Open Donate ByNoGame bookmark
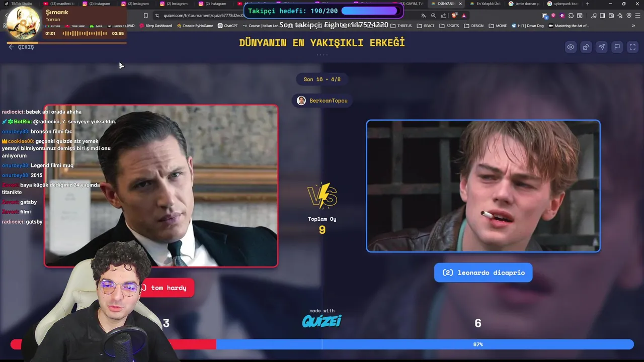Screen dimensions: 644x362 tap(195, 26)
